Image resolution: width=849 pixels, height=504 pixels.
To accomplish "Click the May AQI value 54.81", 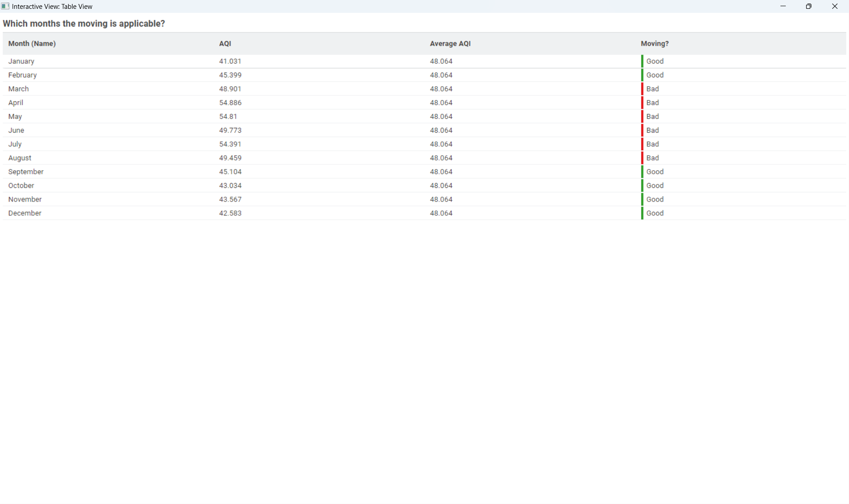I will [x=228, y=117].
